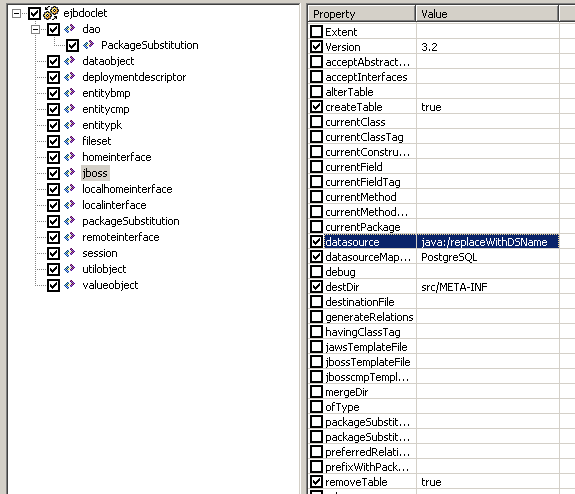Click the Property column header
575x494 pixels.
(362, 14)
